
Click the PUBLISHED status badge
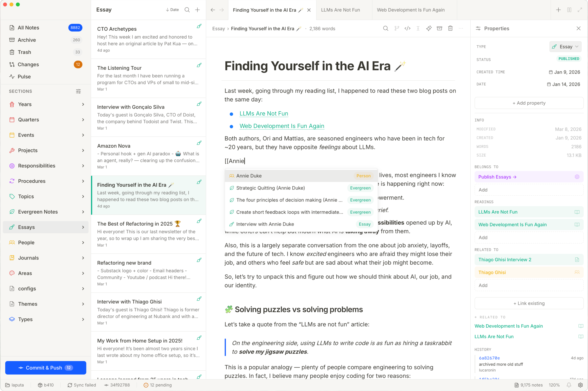coord(569,59)
